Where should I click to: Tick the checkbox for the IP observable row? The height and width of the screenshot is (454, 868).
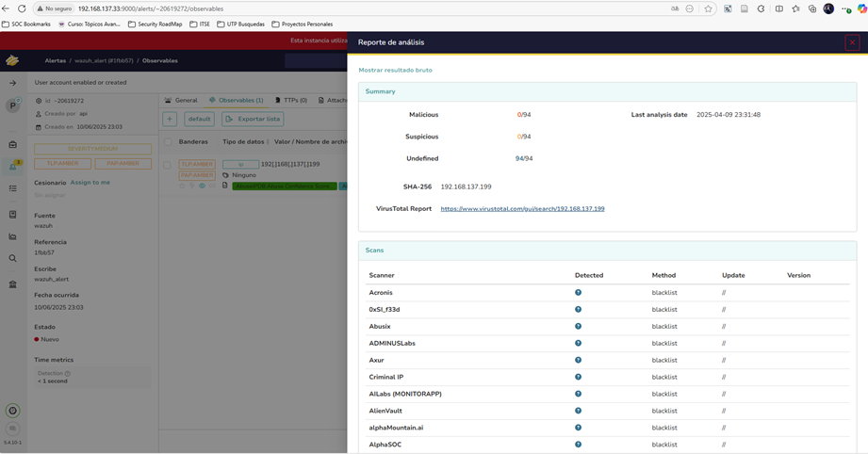pyautogui.click(x=167, y=165)
